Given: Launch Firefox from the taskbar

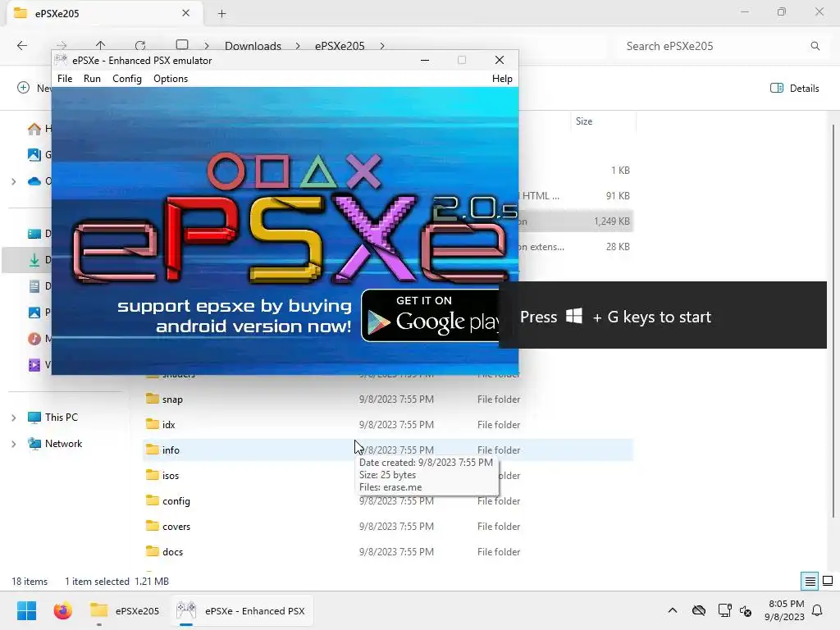Looking at the screenshot, I should coord(62,610).
